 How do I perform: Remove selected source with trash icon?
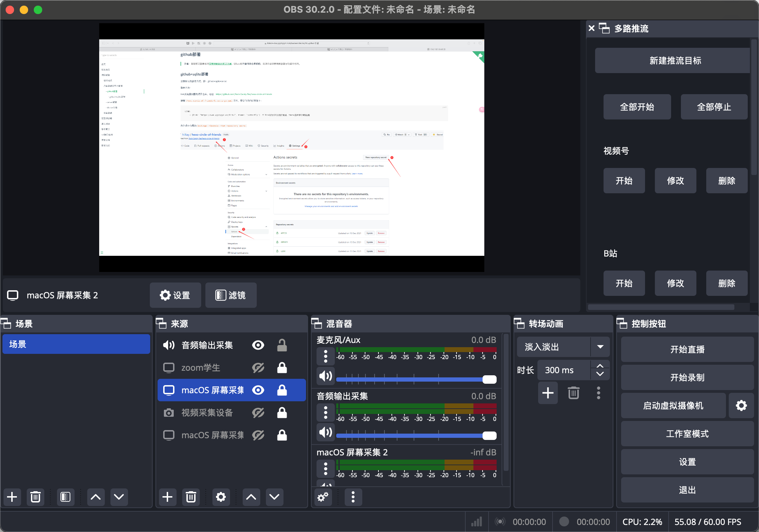coord(191,497)
